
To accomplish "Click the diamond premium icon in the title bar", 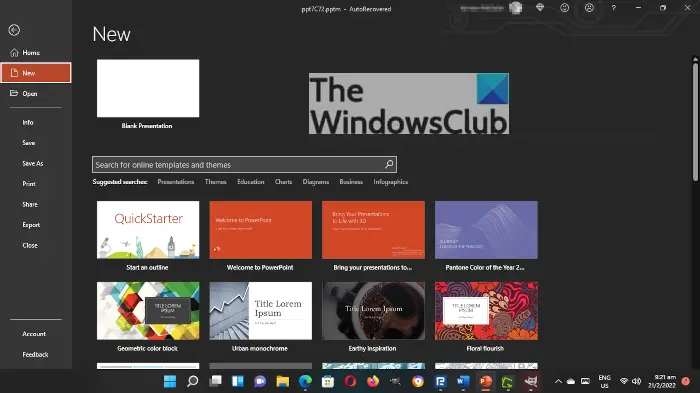I will [540, 8].
